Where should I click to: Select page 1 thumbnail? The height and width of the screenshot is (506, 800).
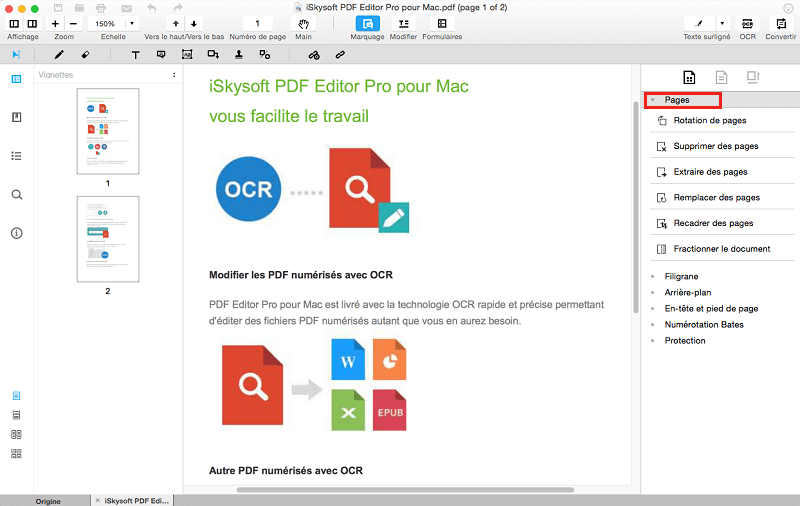click(x=108, y=131)
